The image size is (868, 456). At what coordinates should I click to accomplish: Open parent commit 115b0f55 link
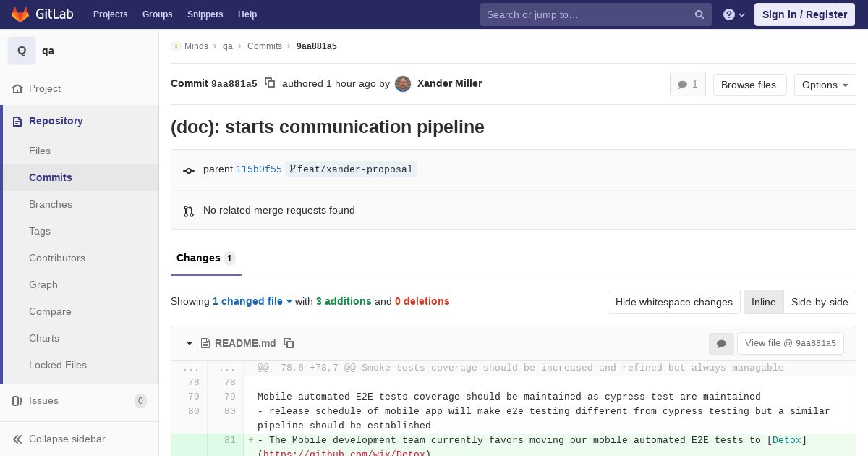[x=259, y=169]
